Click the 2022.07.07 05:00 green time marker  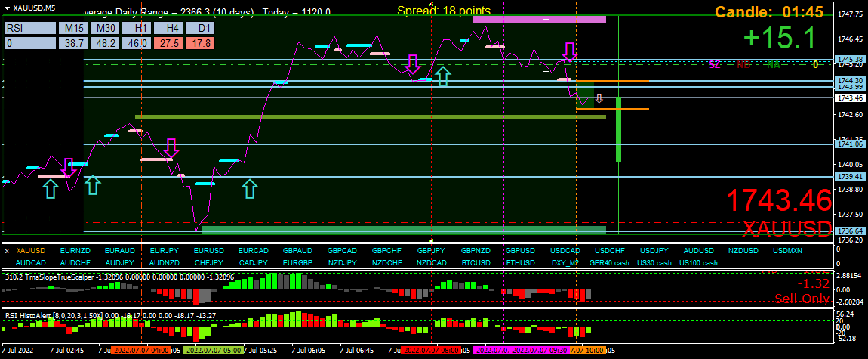[x=213, y=351]
